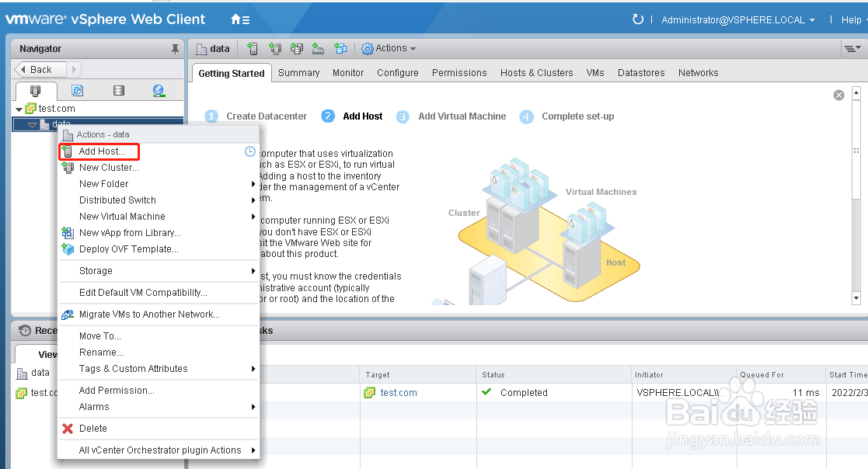Click the New vApp from Library icon
The height and width of the screenshot is (469, 868).
pyautogui.click(x=68, y=232)
